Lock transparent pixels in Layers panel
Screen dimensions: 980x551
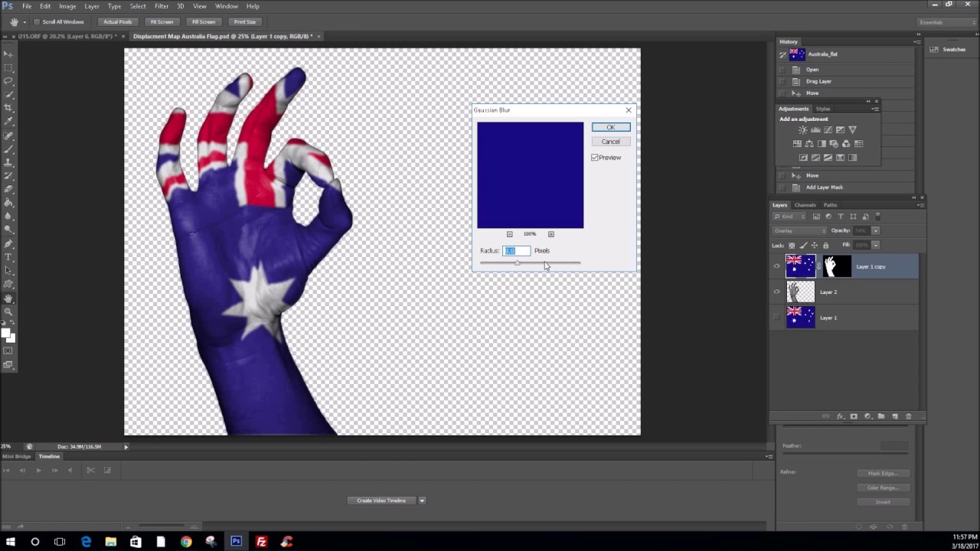point(792,245)
